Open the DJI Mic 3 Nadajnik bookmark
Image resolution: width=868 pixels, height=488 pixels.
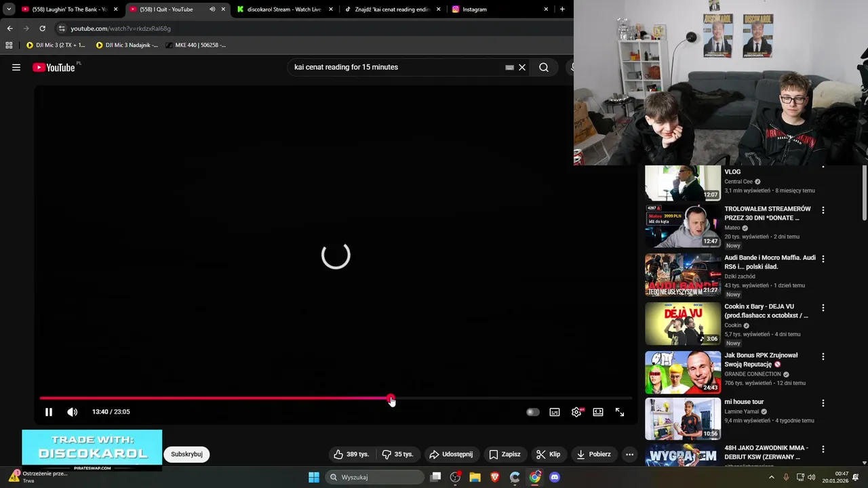point(127,45)
